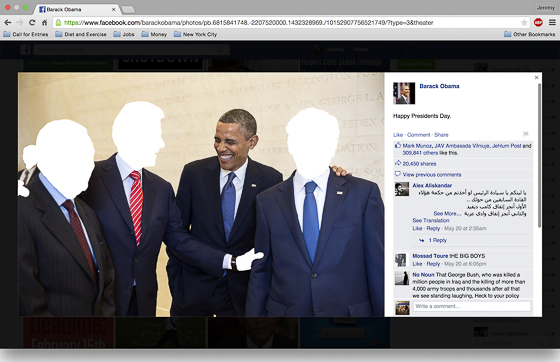Open a new browser tab
Image resolution: width=560 pixels, height=362 pixels.
coord(128,9)
